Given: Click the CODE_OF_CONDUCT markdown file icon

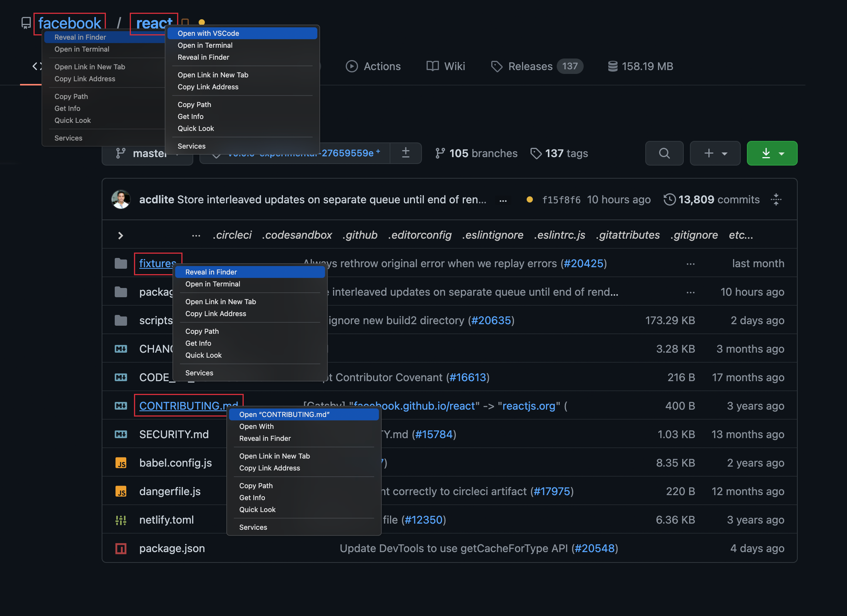Looking at the screenshot, I should 121,377.
